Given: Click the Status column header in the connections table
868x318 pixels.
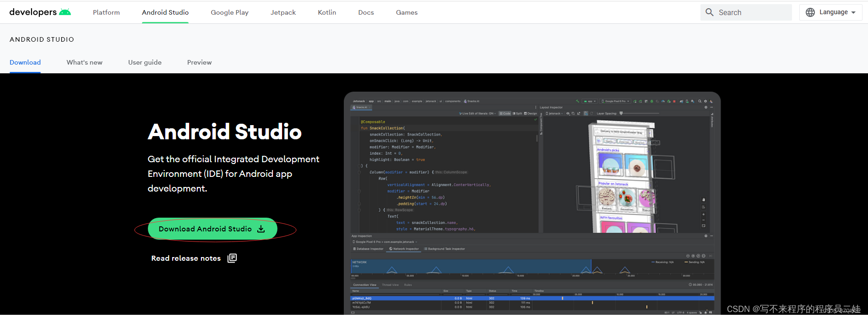Looking at the screenshot, I should click(493, 291).
